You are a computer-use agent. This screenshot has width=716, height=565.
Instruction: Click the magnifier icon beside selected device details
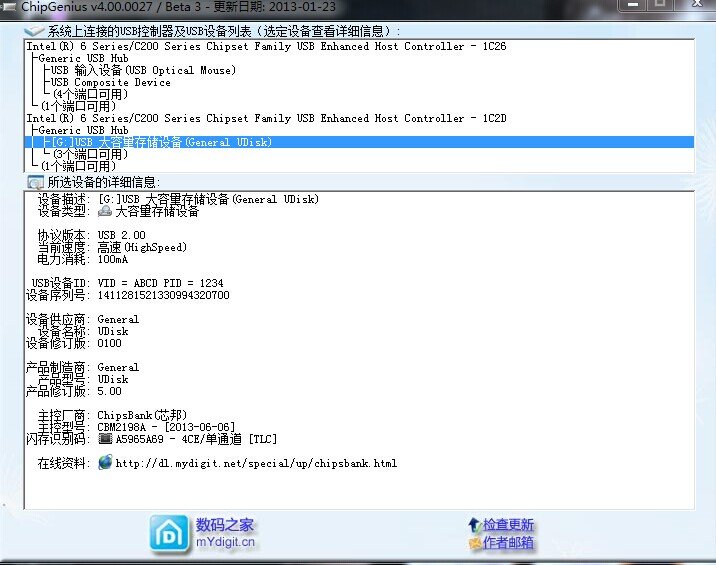(35, 182)
